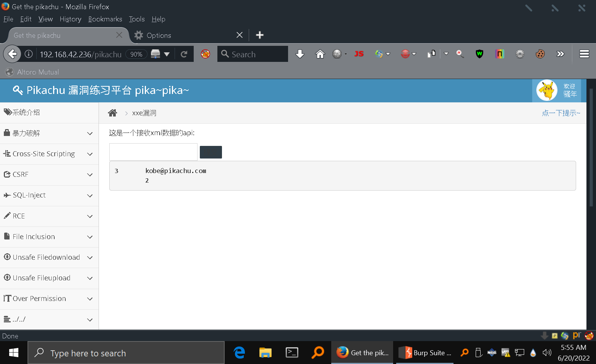The width and height of the screenshot is (596, 364).
Task: Click the XML data input field
Action: point(153,152)
